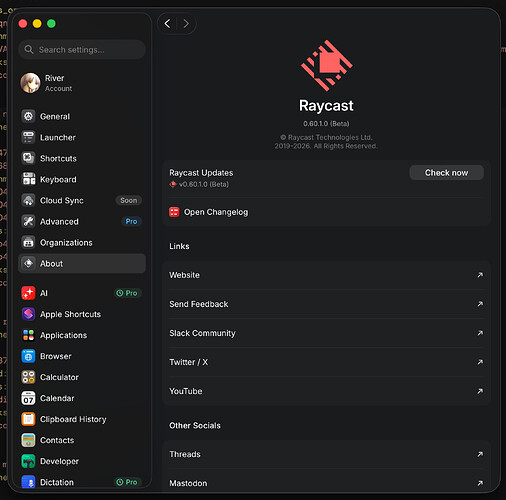Open Twitter / X external arrow
This screenshot has height=500, width=506.
pyautogui.click(x=480, y=362)
